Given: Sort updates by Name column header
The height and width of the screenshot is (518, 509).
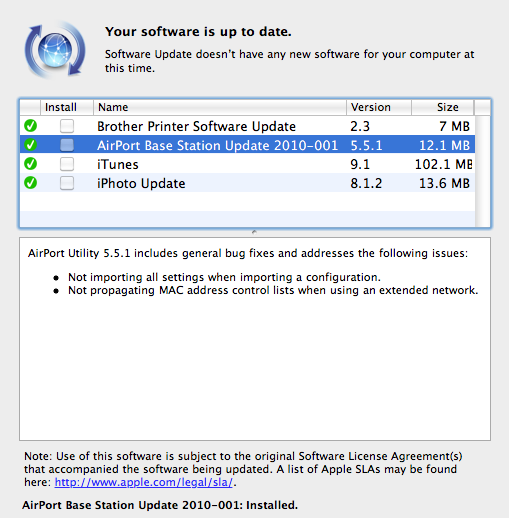Looking at the screenshot, I should click(220, 107).
